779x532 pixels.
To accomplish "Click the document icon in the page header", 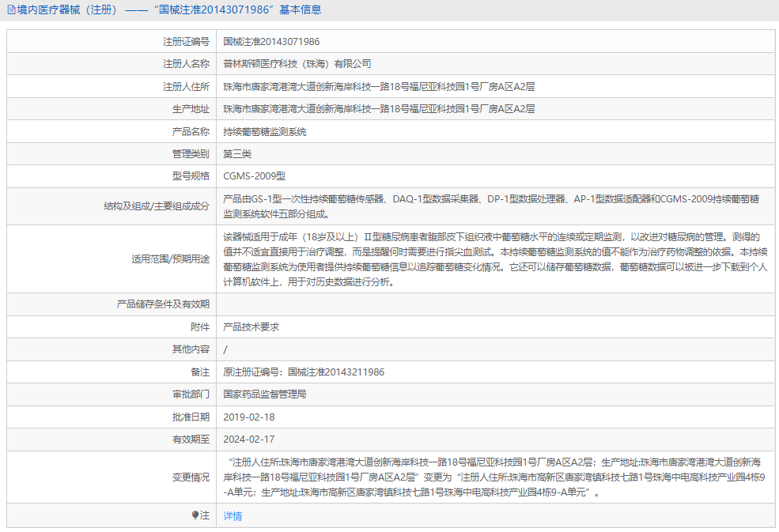I will tap(11, 10).
